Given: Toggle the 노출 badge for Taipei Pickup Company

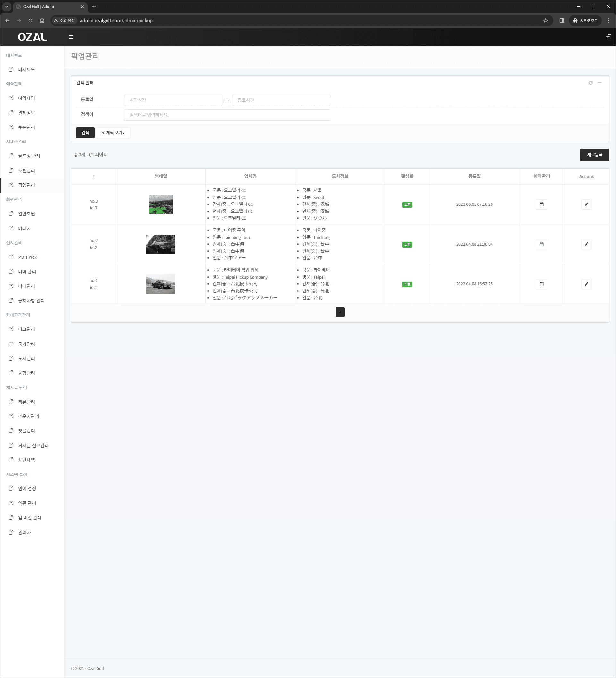Looking at the screenshot, I should tap(407, 284).
